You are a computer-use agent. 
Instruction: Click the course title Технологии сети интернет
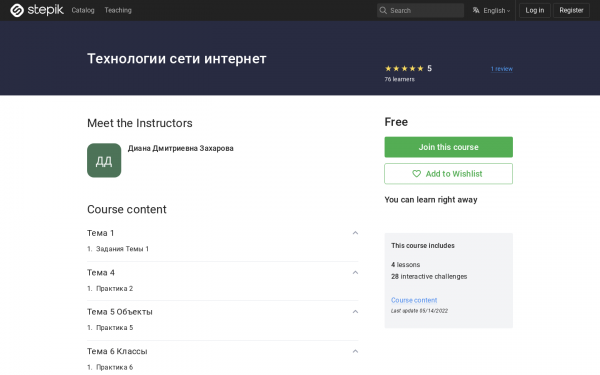[x=177, y=59]
